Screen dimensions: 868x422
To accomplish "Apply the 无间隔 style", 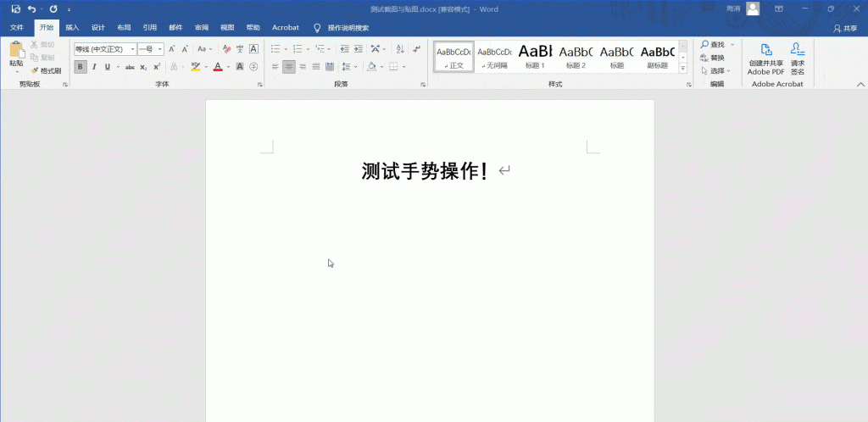I will click(494, 57).
